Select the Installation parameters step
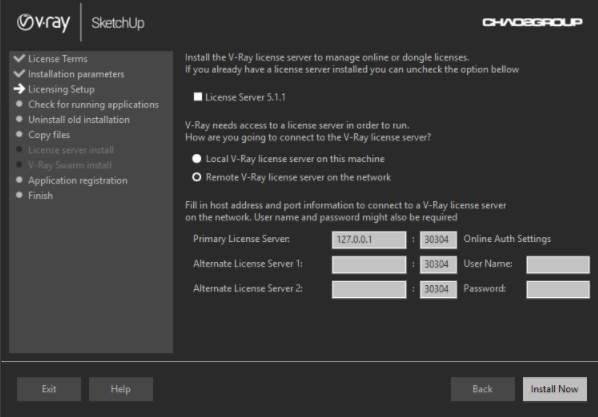Viewport: 598px width, 417px height. (x=76, y=74)
